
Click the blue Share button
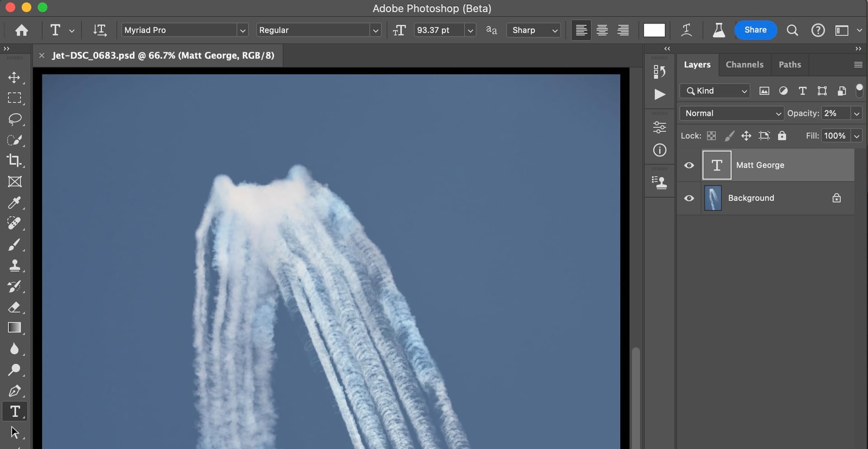pyautogui.click(x=755, y=30)
